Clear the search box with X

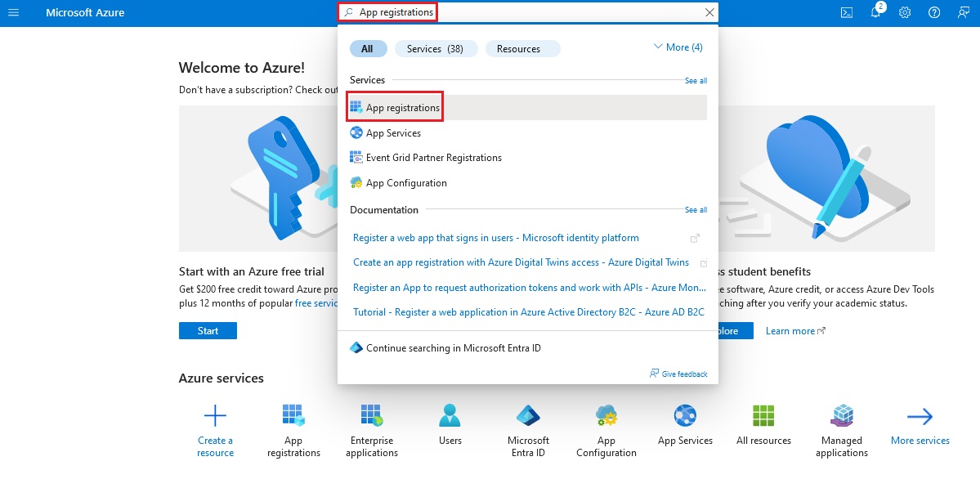point(709,12)
